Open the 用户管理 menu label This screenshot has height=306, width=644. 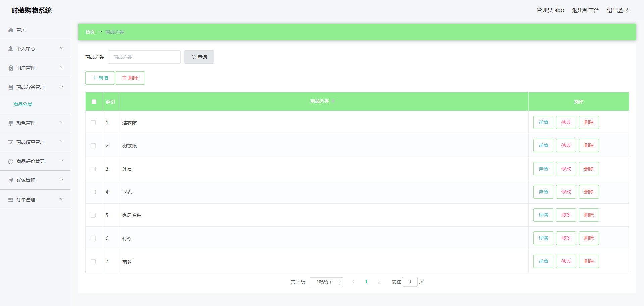pyautogui.click(x=26, y=68)
